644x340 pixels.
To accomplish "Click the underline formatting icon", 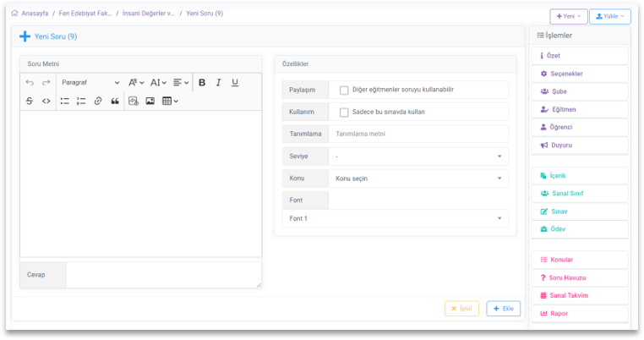I will [235, 83].
